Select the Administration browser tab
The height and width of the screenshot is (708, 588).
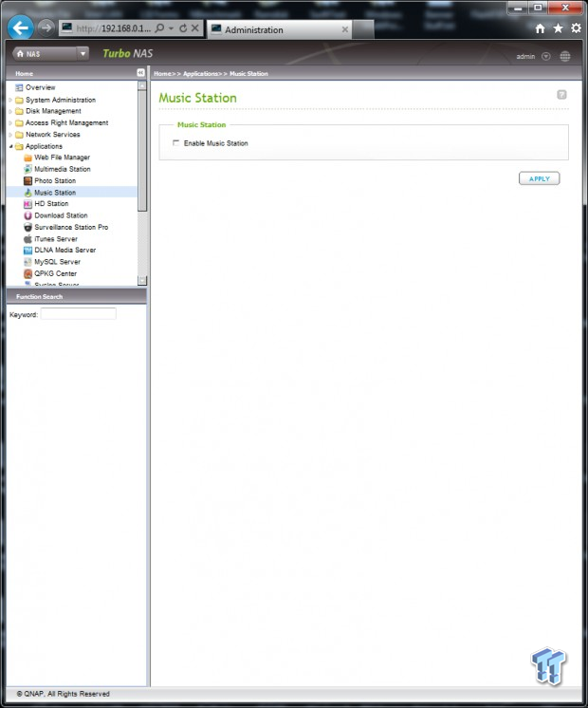coord(280,29)
